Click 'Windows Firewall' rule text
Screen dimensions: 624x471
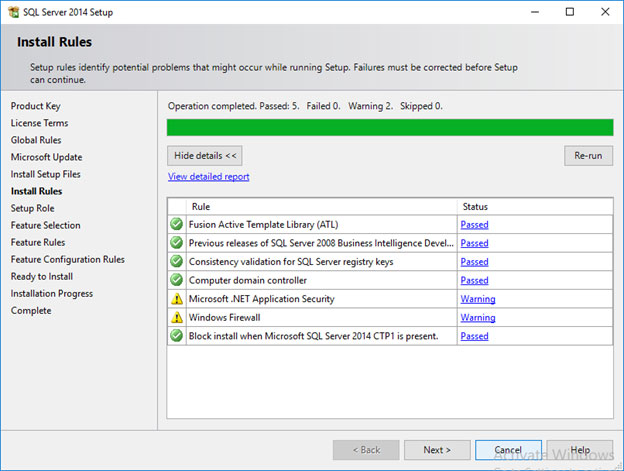[224, 317]
